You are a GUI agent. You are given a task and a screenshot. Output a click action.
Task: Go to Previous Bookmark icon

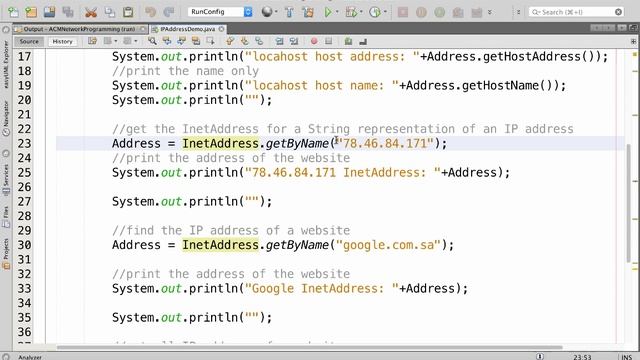[x=230, y=41]
